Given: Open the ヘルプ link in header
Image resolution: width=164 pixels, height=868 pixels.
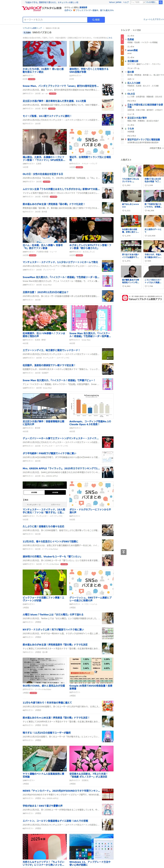Looking at the screenshot, I should tap(126, 2).
